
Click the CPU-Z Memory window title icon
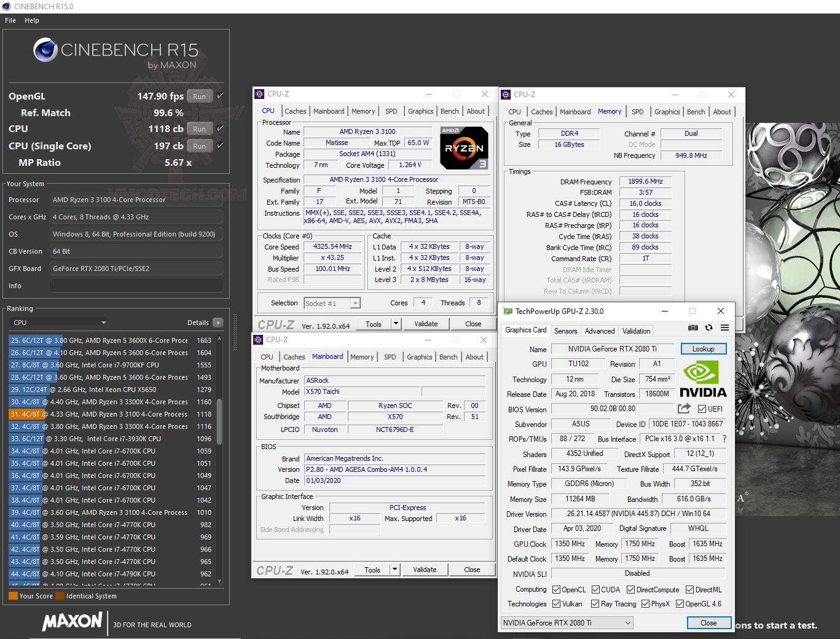click(x=506, y=95)
